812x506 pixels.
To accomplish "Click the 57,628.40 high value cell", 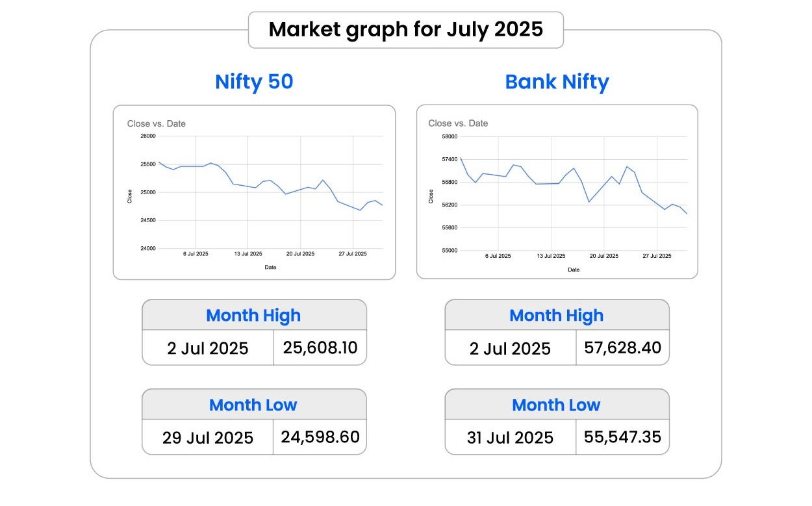I will click(x=622, y=348).
